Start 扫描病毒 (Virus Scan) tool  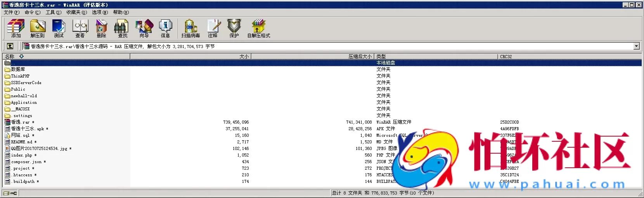190,29
